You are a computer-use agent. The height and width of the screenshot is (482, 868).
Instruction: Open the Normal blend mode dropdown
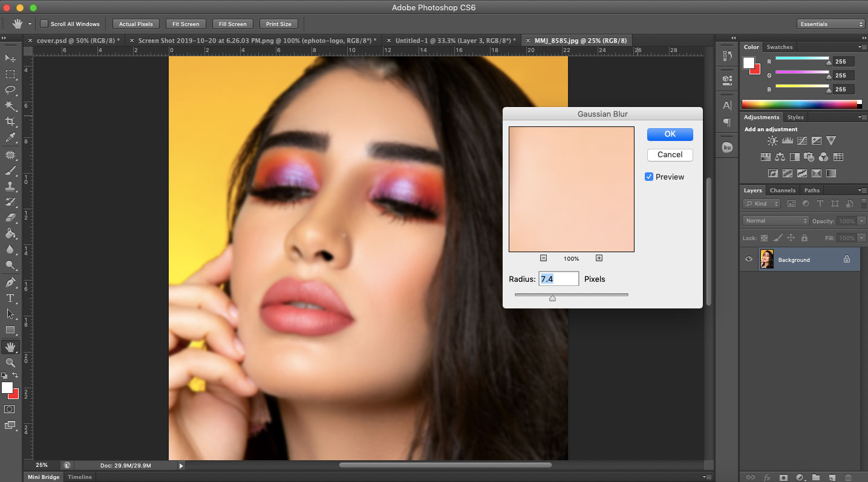click(x=775, y=221)
